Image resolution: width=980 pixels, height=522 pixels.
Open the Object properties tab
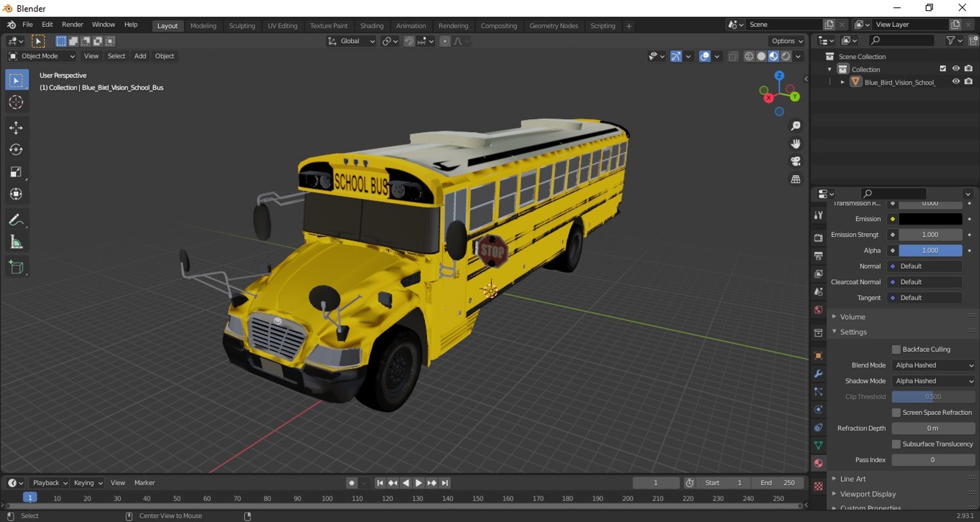pos(818,356)
